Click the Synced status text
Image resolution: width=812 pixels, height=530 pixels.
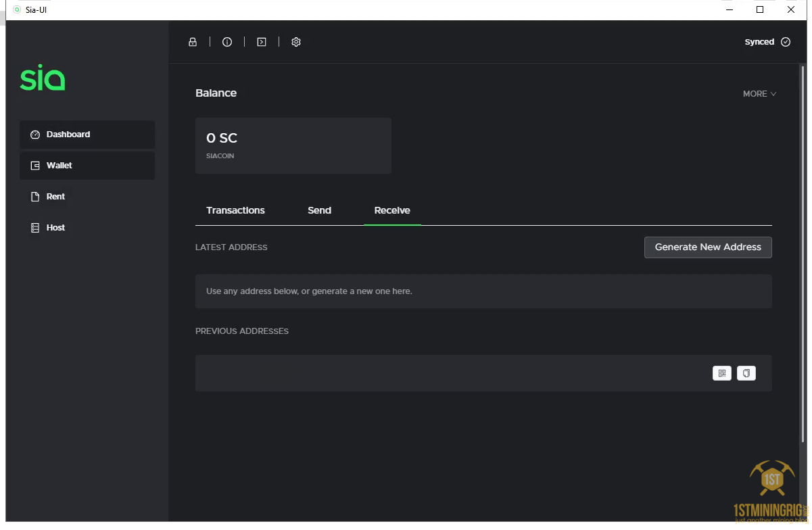pyautogui.click(x=759, y=42)
